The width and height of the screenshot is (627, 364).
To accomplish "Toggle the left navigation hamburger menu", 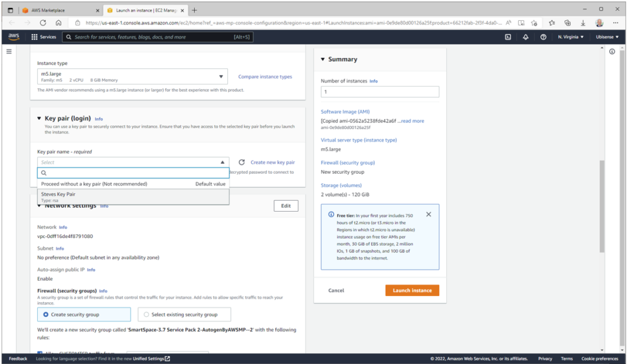I will click(9, 51).
